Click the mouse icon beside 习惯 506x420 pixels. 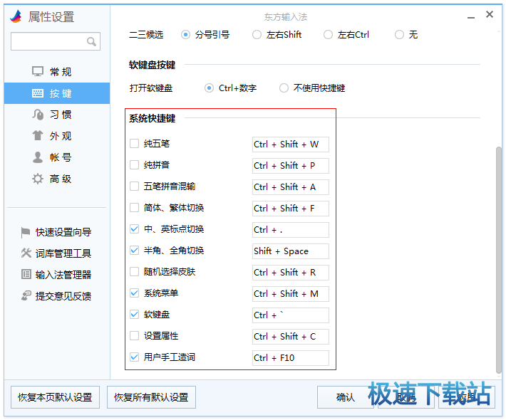click(38, 115)
